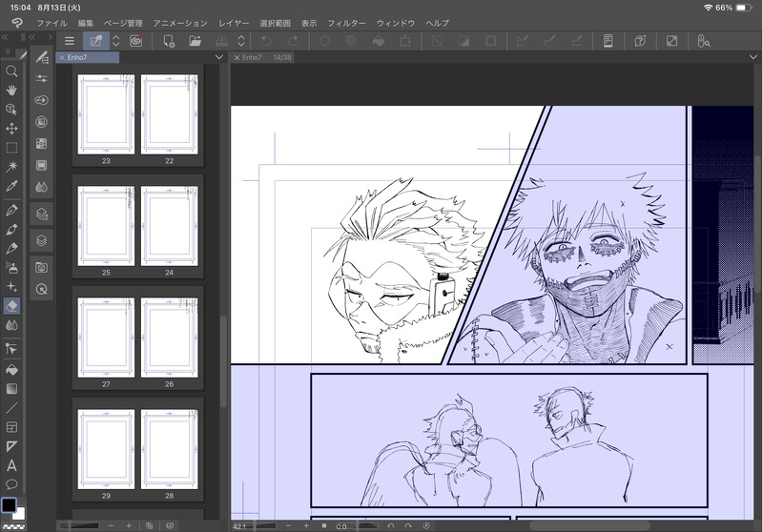Screen dimensions: 762x532
Task: Zoom in canvas with plus button
Action: [x=306, y=525]
